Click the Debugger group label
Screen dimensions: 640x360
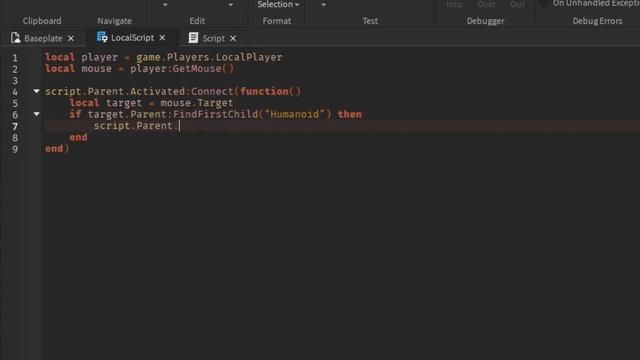click(x=485, y=21)
